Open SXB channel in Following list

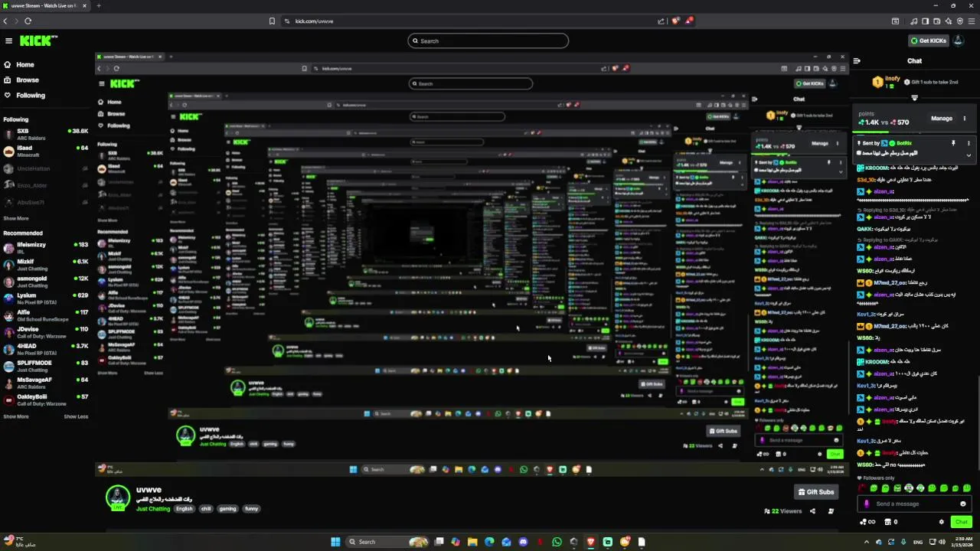pyautogui.click(x=44, y=135)
